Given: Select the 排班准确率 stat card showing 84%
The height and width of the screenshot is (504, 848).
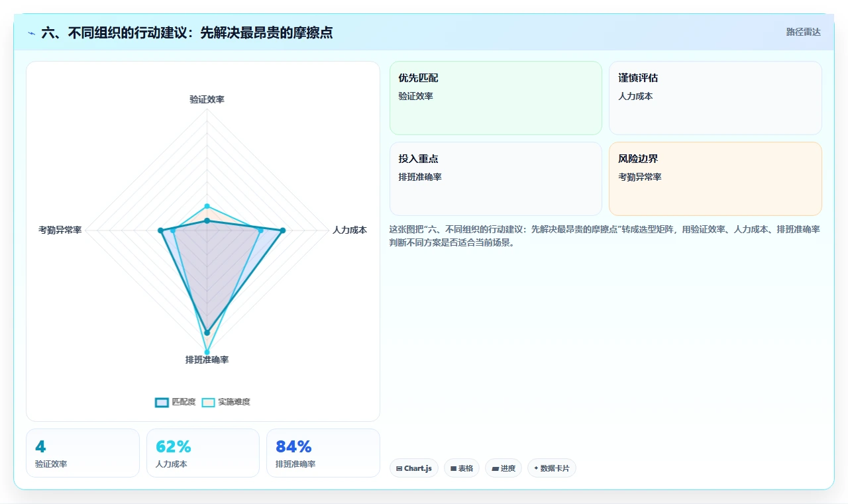Looking at the screenshot, I should (323, 453).
